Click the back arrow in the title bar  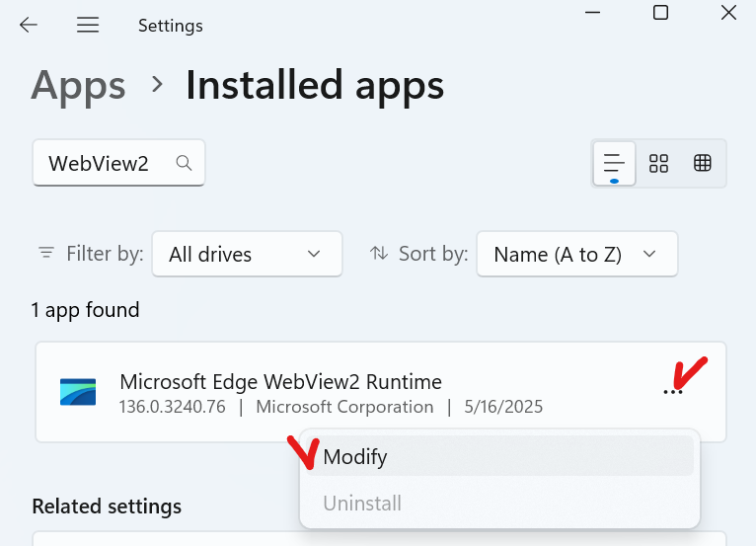click(x=29, y=26)
